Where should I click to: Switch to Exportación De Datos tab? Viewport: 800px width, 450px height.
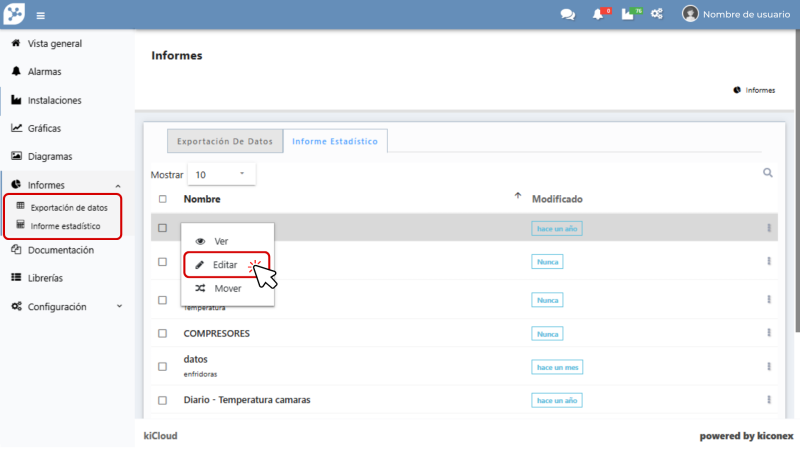[224, 142]
